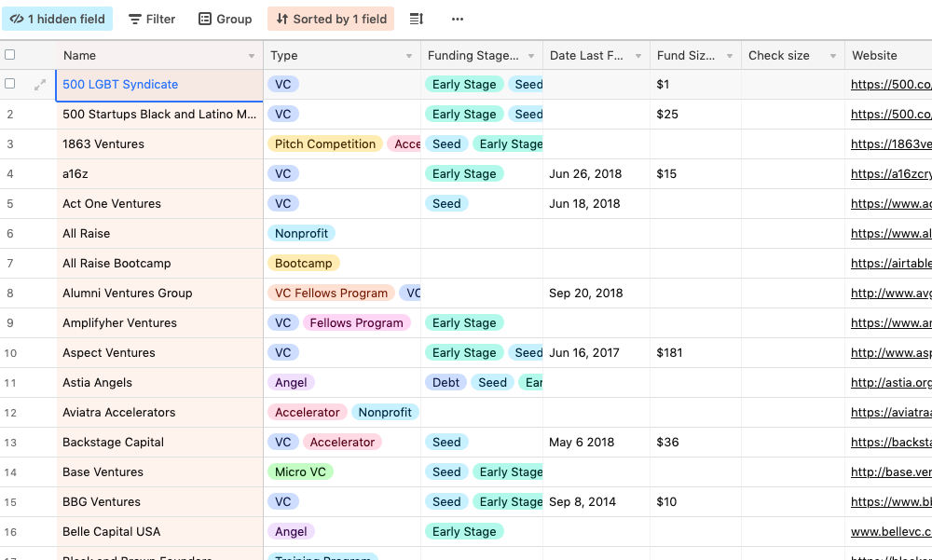The height and width of the screenshot is (560, 932).
Task: Click the Website column header
Action: click(x=888, y=55)
